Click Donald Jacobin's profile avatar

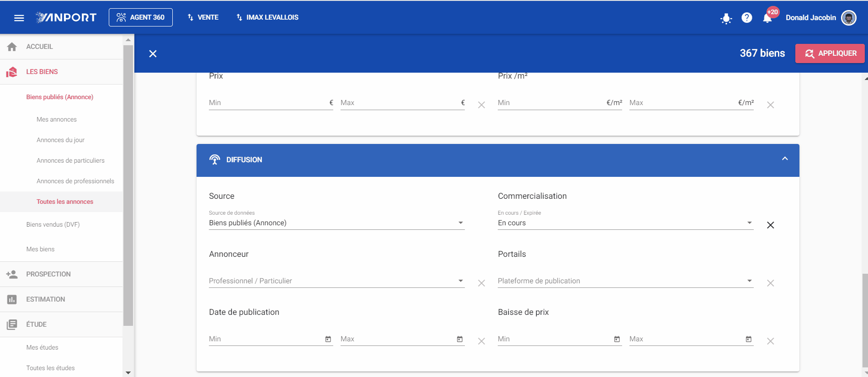pos(849,18)
